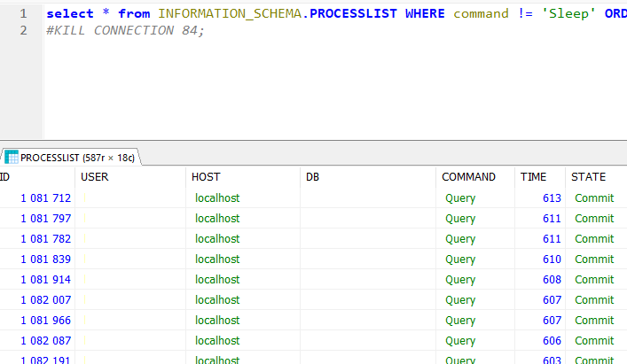
Task: Select the TIME cell showing 613
Action: point(552,198)
